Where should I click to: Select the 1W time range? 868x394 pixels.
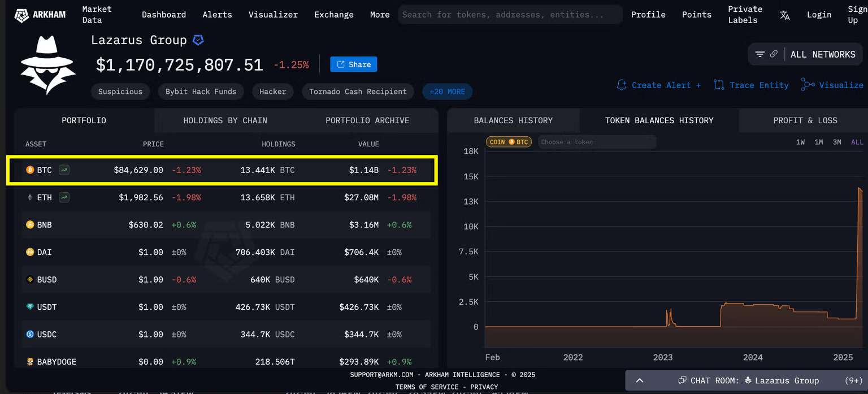pyautogui.click(x=800, y=142)
